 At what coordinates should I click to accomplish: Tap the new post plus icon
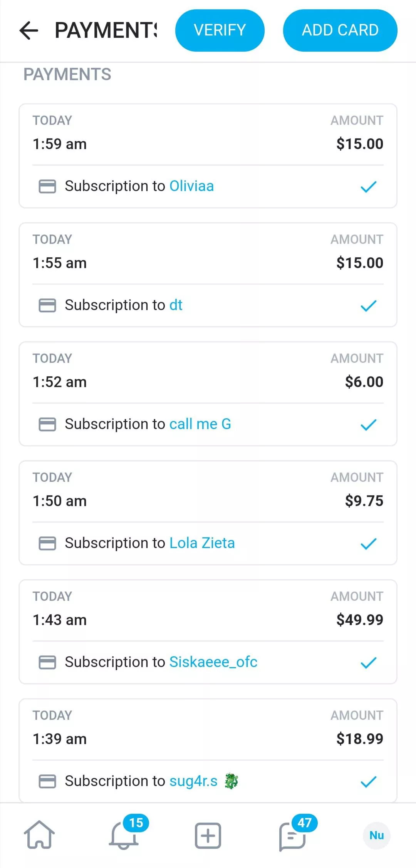(x=208, y=836)
